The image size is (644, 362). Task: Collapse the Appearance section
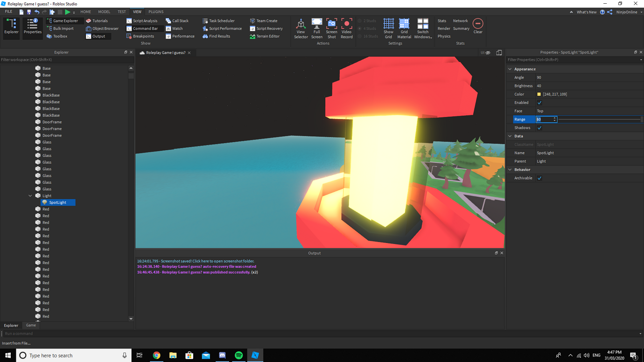tap(510, 69)
